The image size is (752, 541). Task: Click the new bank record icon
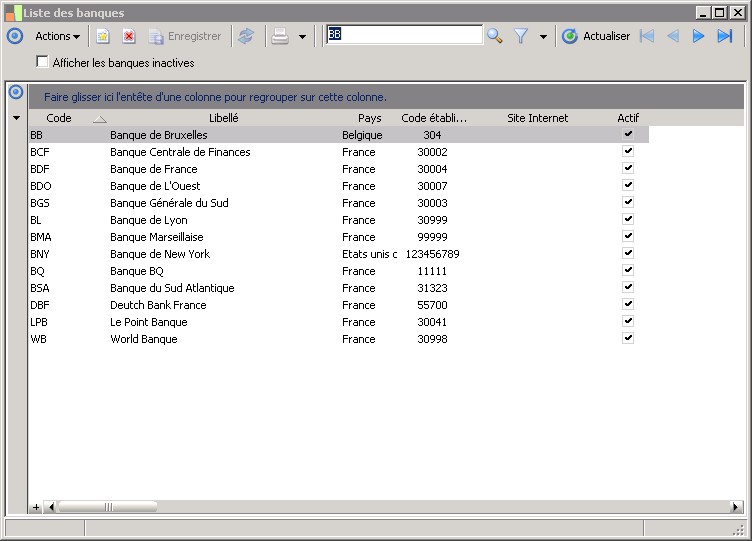(x=102, y=36)
